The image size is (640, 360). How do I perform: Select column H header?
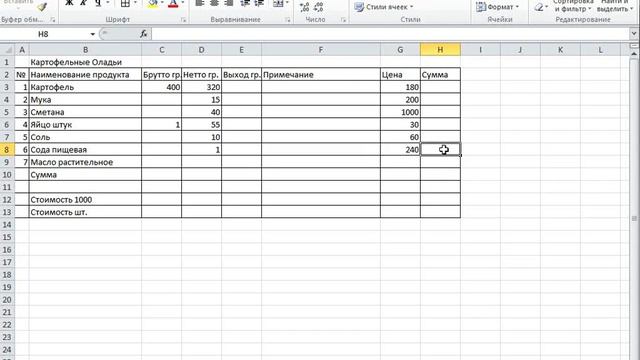click(x=440, y=50)
